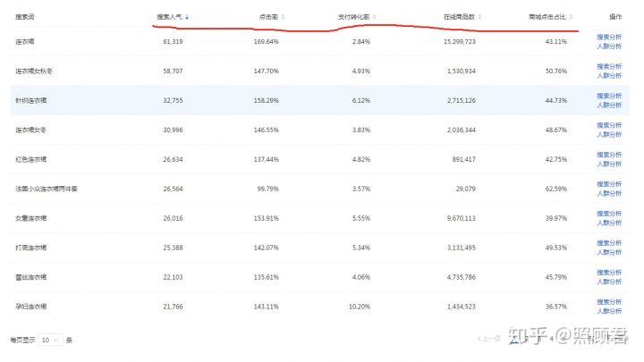The height and width of the screenshot is (362, 644).
Task: Open 搜索分析 for 法国小众连衣裙两件套
Action: pos(609,184)
